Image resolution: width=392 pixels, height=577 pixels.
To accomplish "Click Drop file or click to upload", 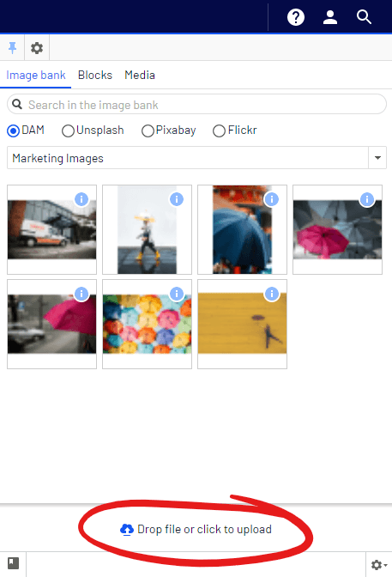I will (196, 529).
